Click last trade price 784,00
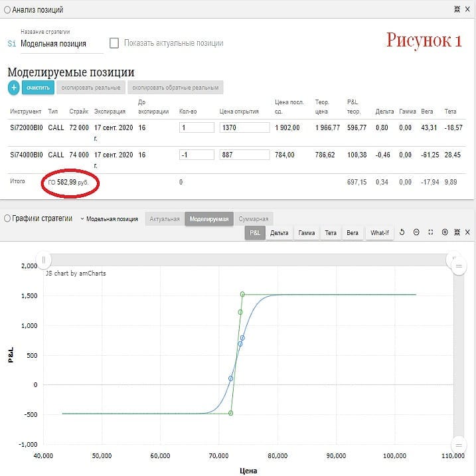The image size is (476, 476). 285,155
